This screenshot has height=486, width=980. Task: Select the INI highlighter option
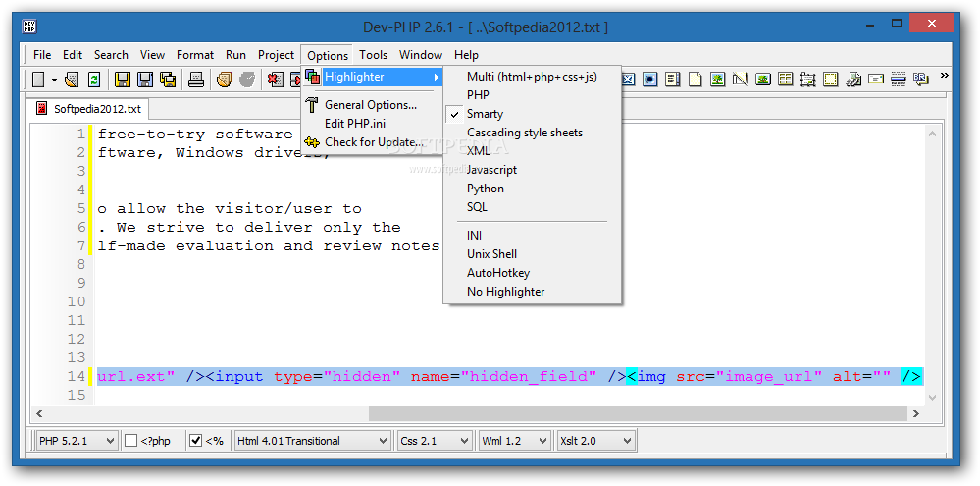click(533, 236)
